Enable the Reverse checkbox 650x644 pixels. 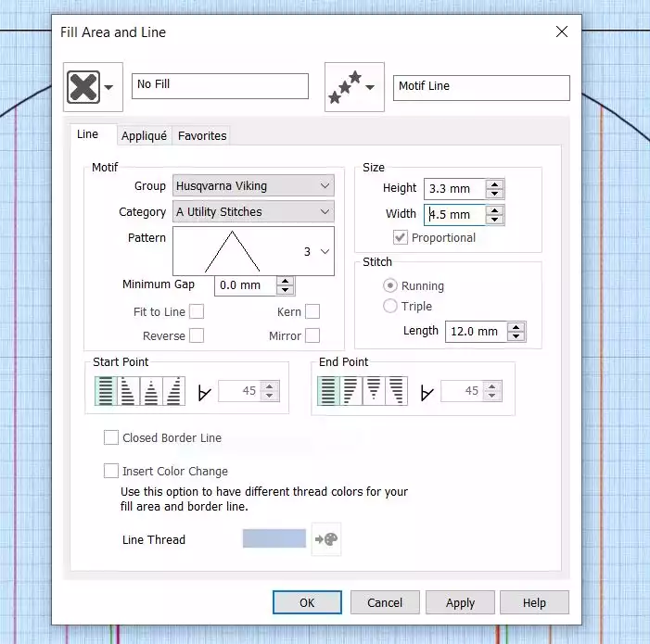coord(197,335)
